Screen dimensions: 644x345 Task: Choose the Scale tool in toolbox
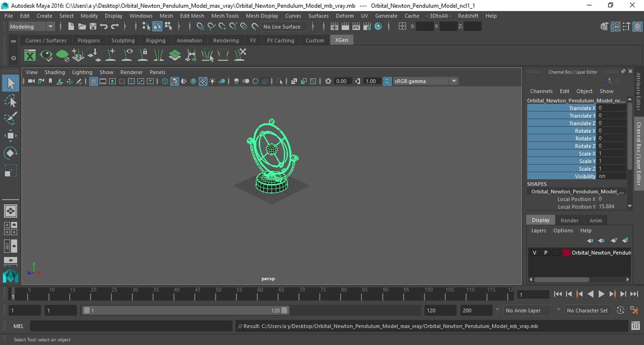pos(10,170)
